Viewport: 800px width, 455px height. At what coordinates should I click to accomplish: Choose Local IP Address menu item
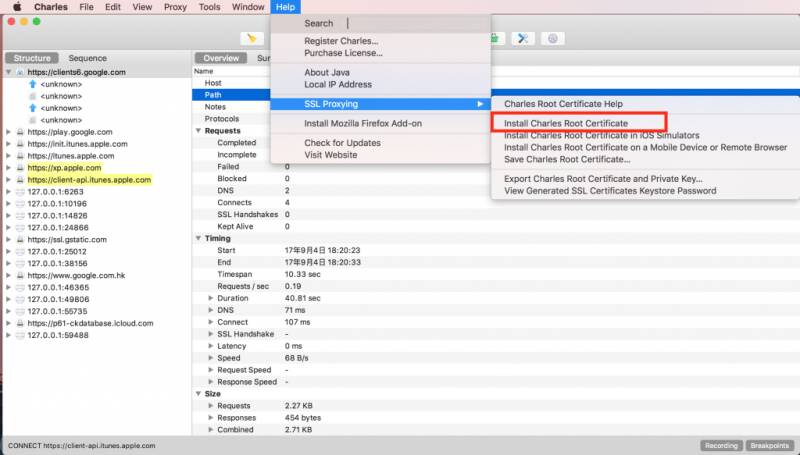click(x=338, y=85)
